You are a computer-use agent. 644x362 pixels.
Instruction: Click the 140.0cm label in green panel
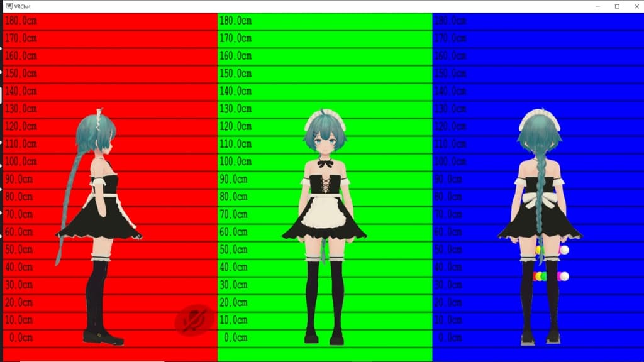pos(235,91)
